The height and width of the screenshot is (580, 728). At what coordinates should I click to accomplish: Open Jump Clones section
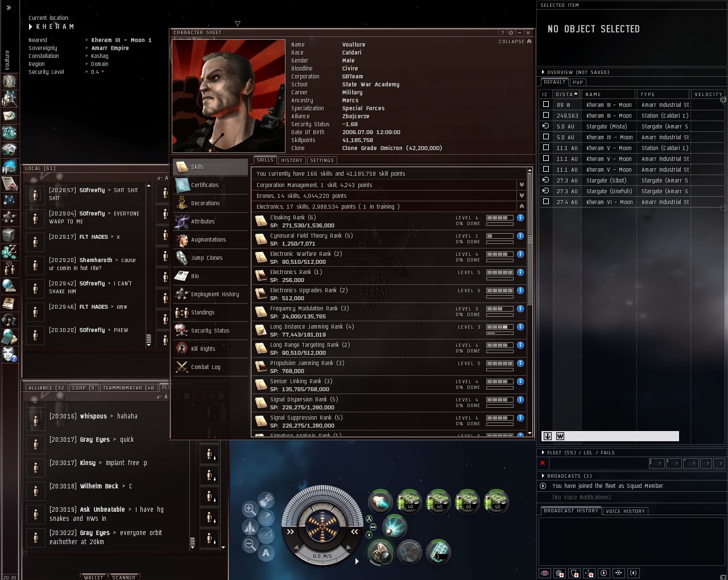pos(210,258)
